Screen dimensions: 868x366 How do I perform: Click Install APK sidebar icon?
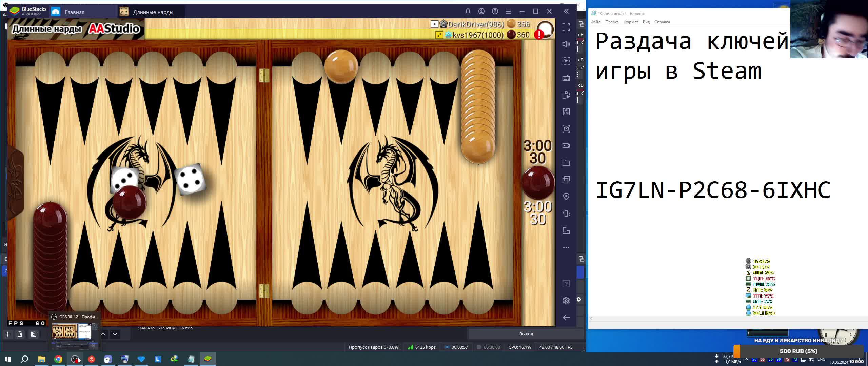566,112
